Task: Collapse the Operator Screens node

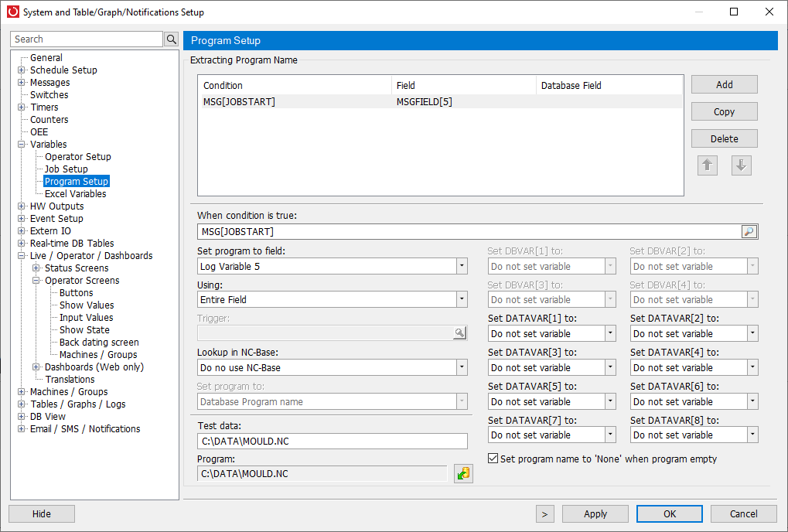Action: click(36, 281)
